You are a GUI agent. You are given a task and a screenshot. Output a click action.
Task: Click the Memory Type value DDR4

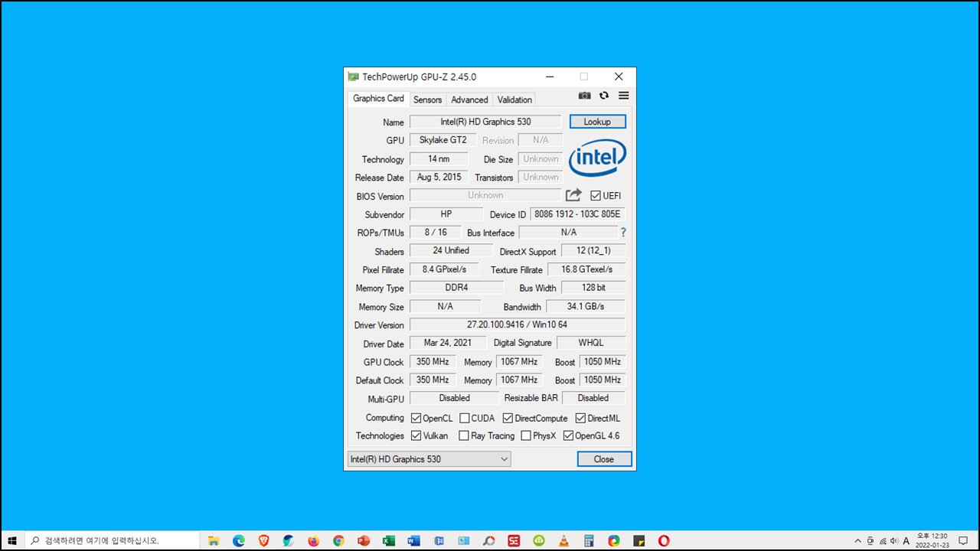[x=456, y=288]
